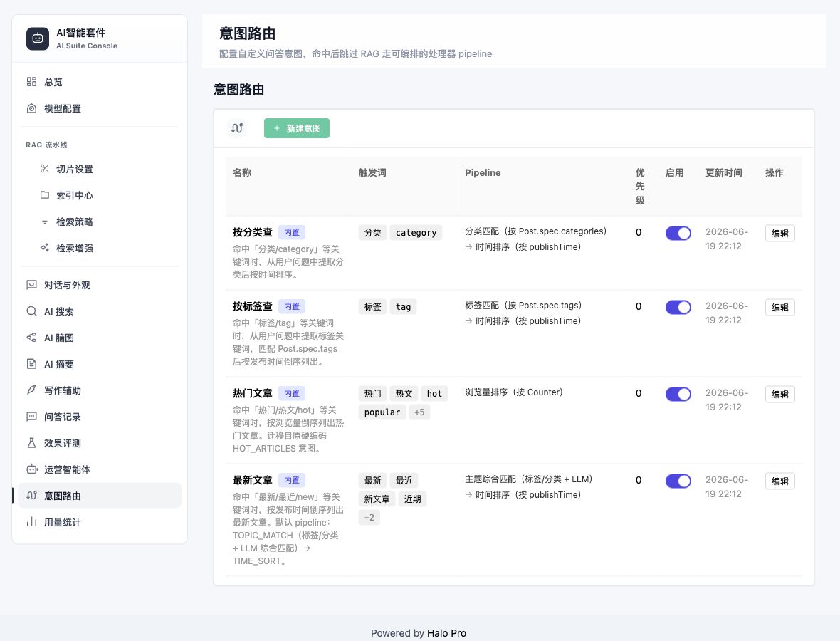Click the 模型配置 icon in the sidebar
Screen dimensions: 840x641
(x=31, y=108)
